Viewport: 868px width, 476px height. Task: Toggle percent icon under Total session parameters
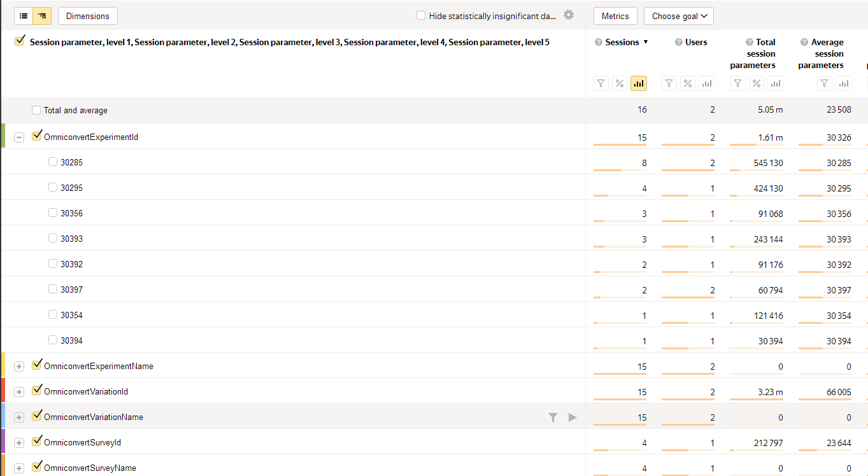tap(757, 83)
